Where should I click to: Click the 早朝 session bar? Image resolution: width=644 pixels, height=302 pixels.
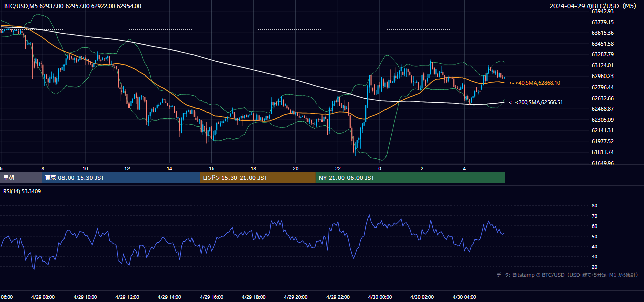pos(21,178)
